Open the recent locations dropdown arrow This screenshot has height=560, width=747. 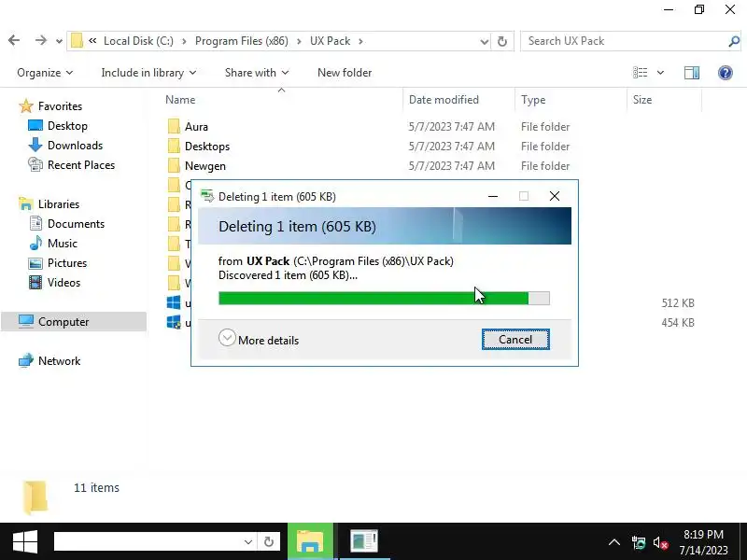tap(59, 42)
